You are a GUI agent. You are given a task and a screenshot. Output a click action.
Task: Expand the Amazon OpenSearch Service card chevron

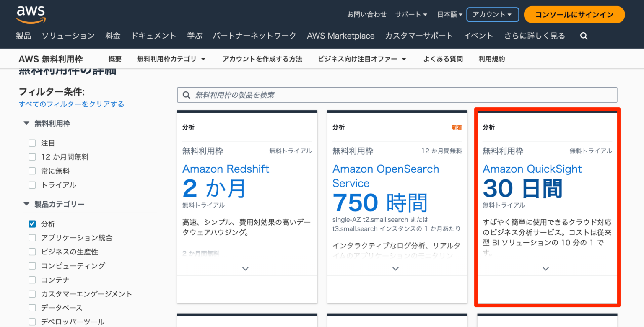(395, 268)
